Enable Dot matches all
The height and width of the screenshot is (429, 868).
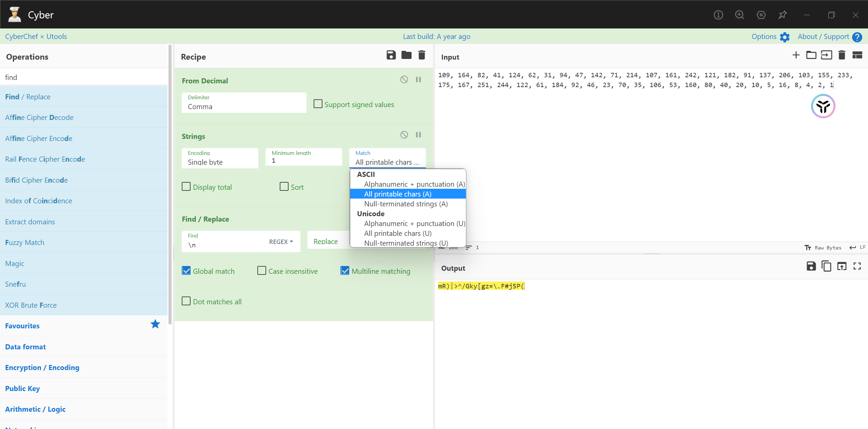[x=186, y=301]
